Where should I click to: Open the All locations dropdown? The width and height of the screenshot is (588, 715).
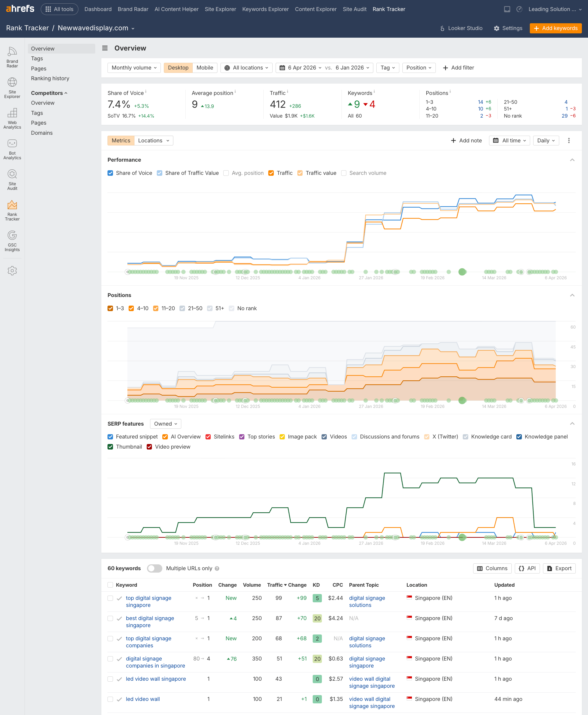(246, 68)
